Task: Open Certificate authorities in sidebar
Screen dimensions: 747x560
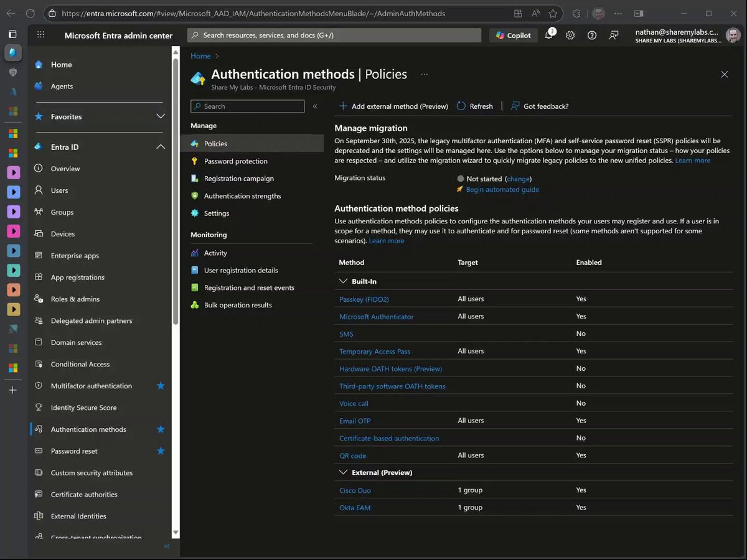Action: pyautogui.click(x=84, y=495)
